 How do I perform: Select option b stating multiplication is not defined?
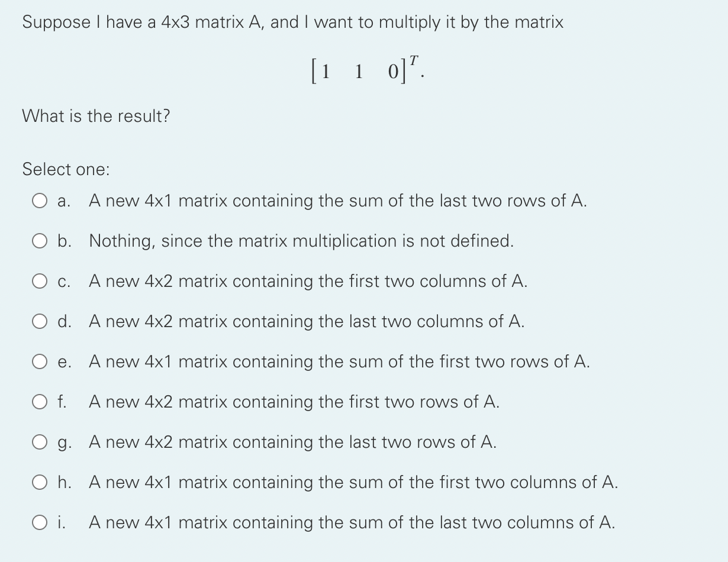pyautogui.click(x=40, y=241)
